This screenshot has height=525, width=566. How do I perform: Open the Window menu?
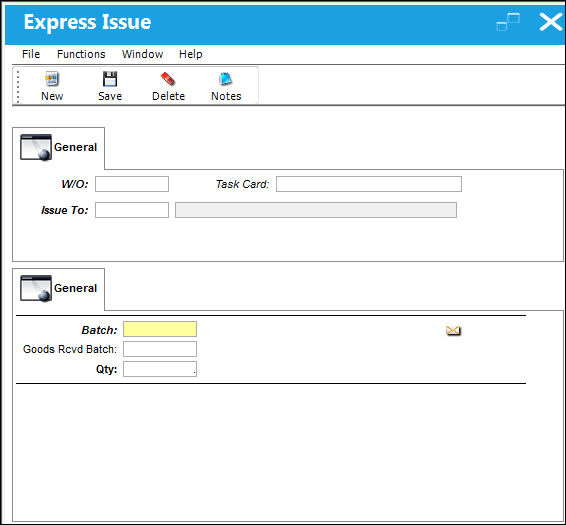coord(142,54)
